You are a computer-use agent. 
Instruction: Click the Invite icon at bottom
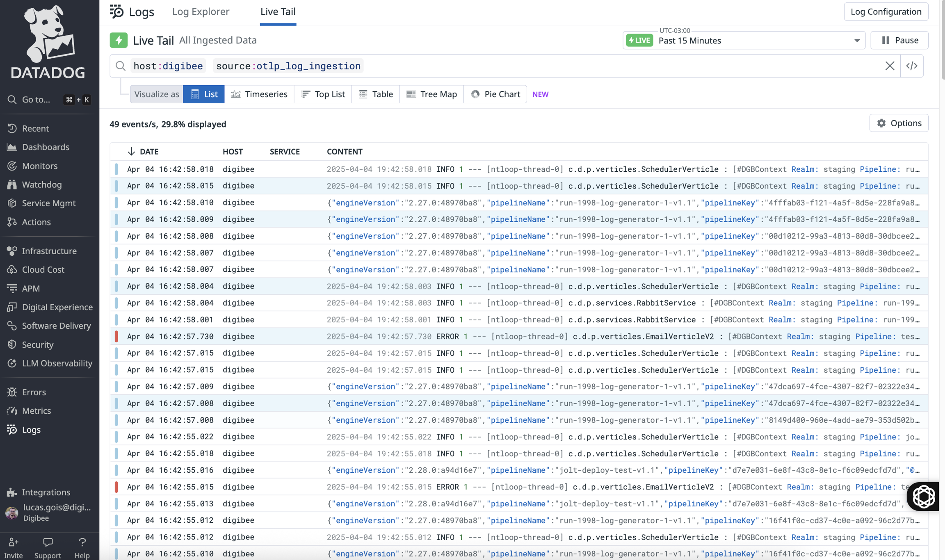pyautogui.click(x=14, y=543)
